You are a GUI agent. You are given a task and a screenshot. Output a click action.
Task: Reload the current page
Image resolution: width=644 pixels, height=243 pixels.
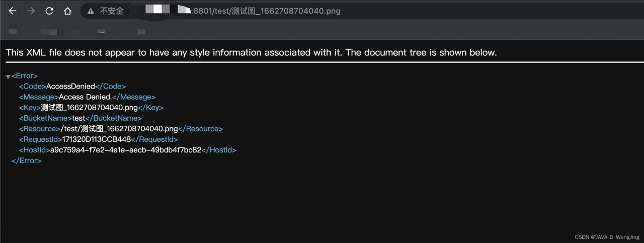click(49, 11)
